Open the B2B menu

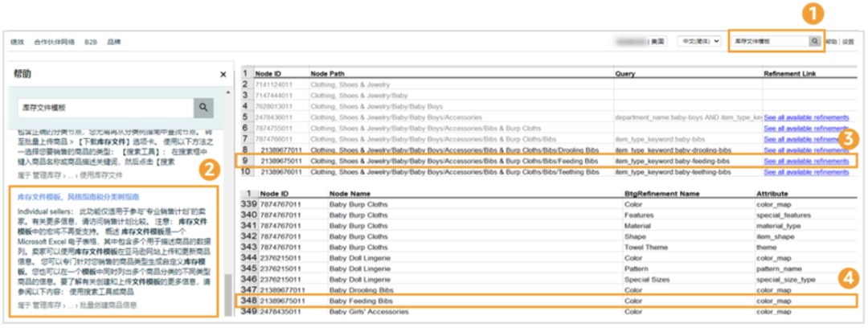(x=90, y=42)
